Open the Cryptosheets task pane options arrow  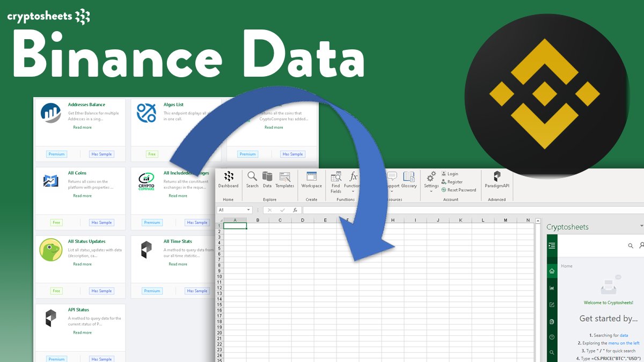point(641,226)
